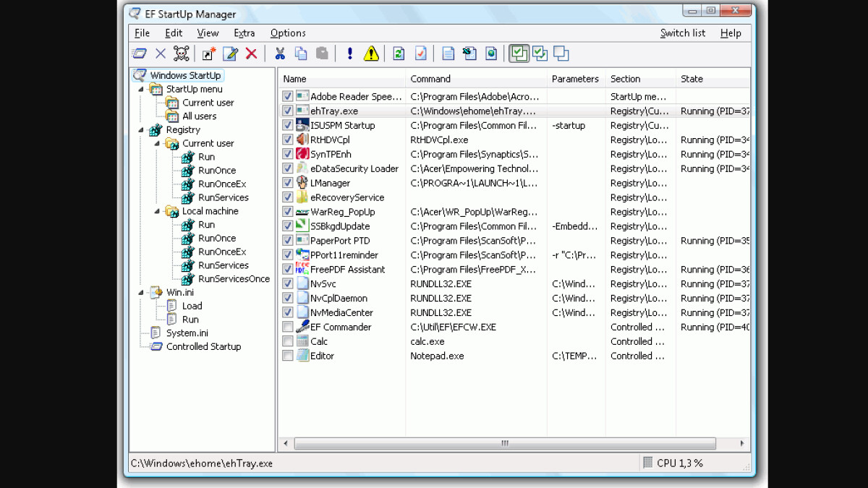868x488 pixels.
Task: Enable the EF Commander startup checkbox
Action: point(288,327)
